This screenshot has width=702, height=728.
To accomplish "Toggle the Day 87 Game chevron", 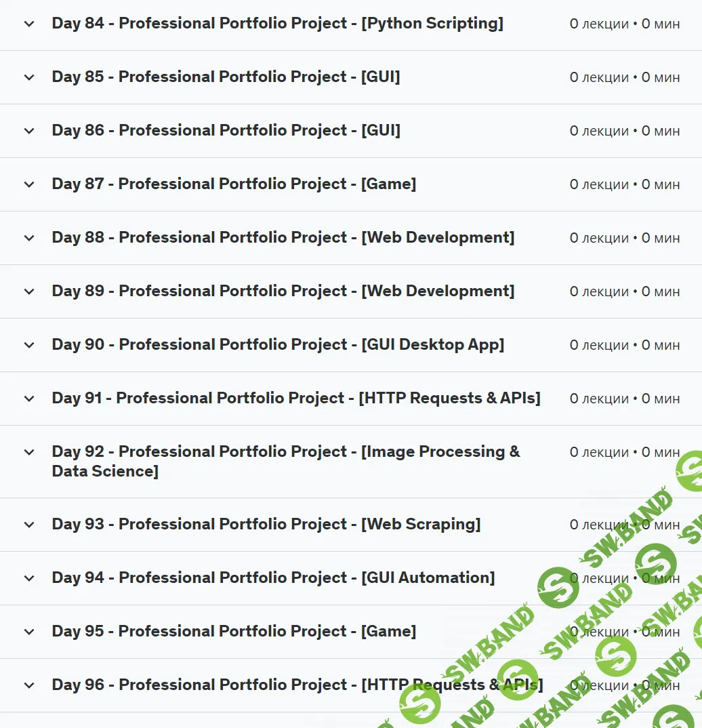I will (28, 184).
